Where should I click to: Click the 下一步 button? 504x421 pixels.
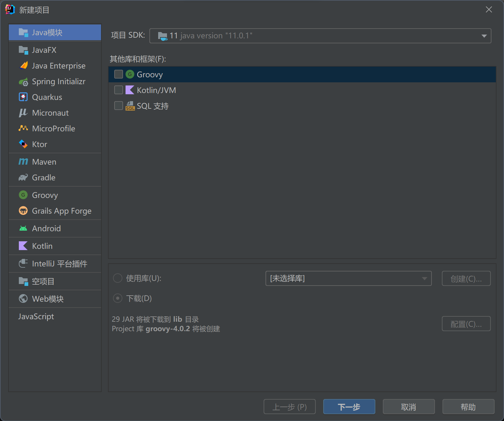click(349, 407)
